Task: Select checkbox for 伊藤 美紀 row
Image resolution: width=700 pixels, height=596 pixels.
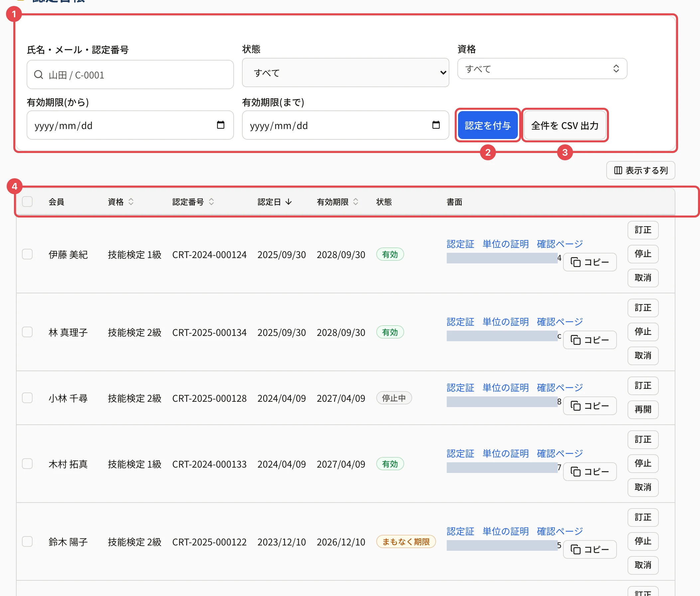Action: (x=27, y=254)
